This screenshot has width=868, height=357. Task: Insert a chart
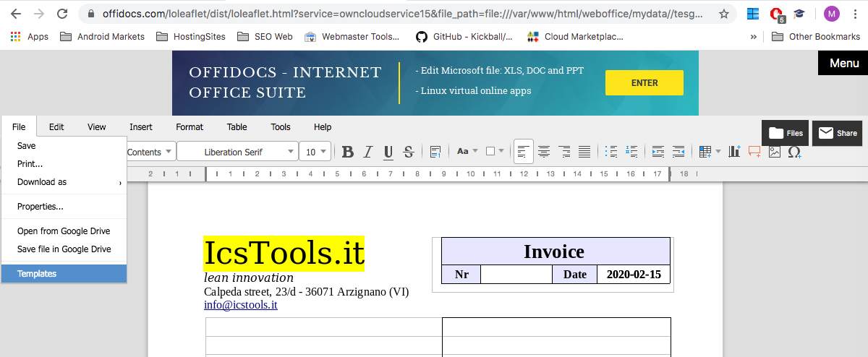pyautogui.click(x=735, y=152)
